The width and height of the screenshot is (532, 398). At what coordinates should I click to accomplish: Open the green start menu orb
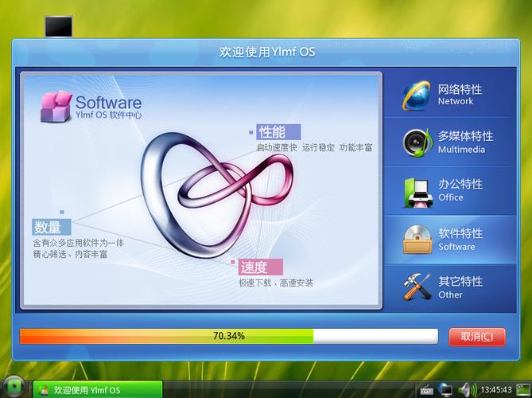click(x=14, y=387)
